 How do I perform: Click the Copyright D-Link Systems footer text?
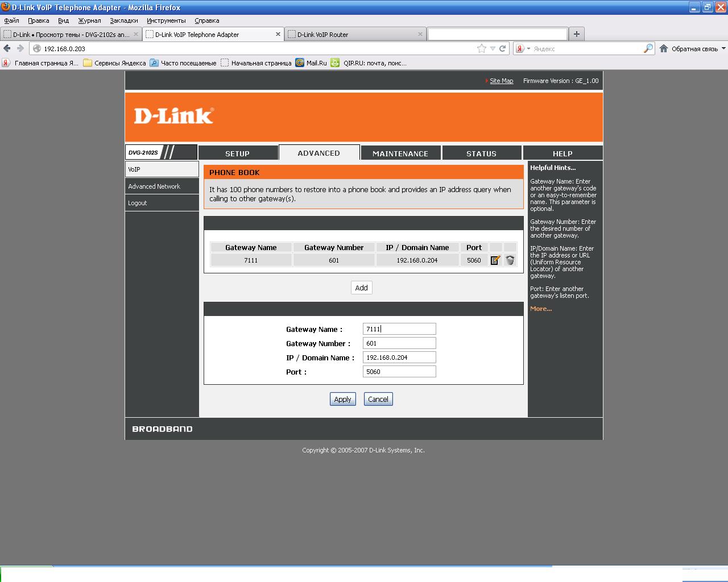363,450
